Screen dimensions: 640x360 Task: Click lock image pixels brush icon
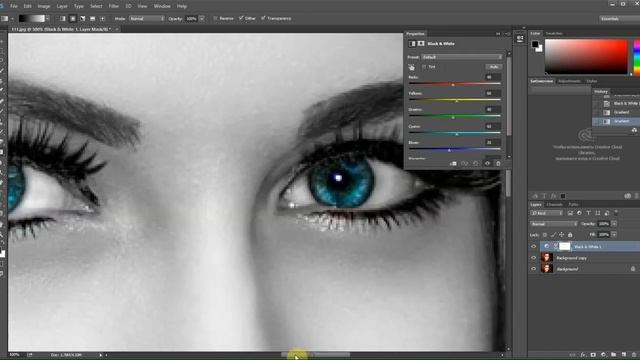point(553,235)
